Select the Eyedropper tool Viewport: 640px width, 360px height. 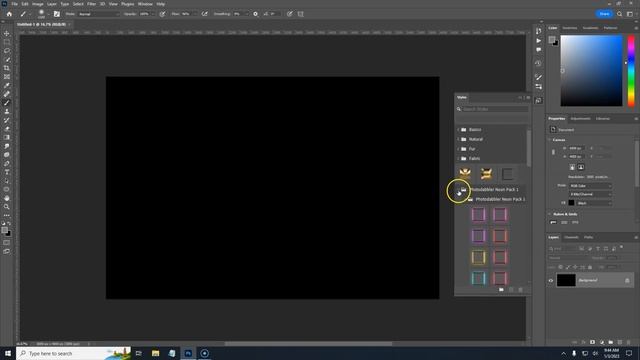(x=7, y=85)
